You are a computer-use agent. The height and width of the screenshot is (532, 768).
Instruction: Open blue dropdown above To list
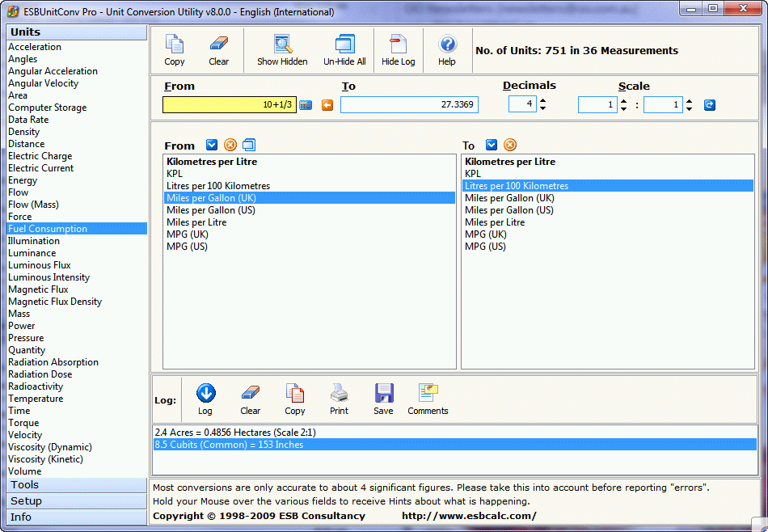click(x=492, y=145)
